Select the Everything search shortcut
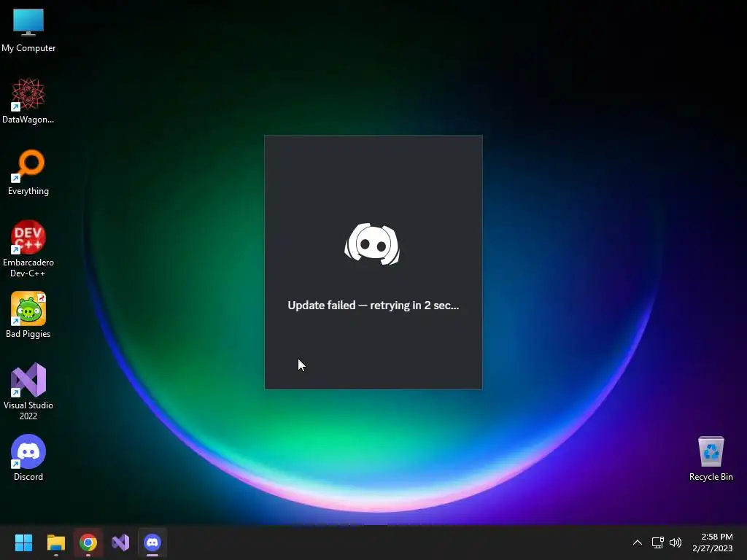The image size is (747, 560). (28, 173)
